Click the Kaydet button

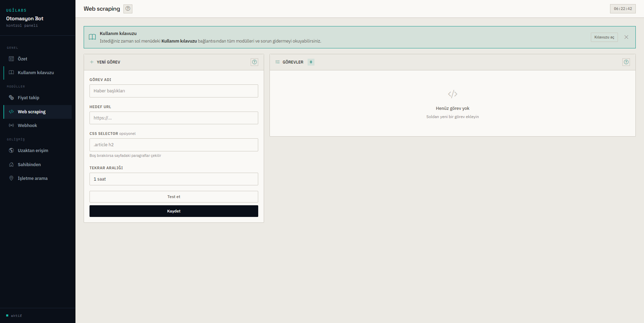[x=174, y=211]
